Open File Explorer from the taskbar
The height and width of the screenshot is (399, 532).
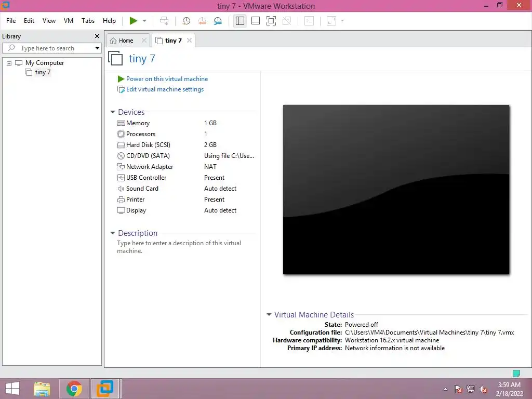coord(42,389)
